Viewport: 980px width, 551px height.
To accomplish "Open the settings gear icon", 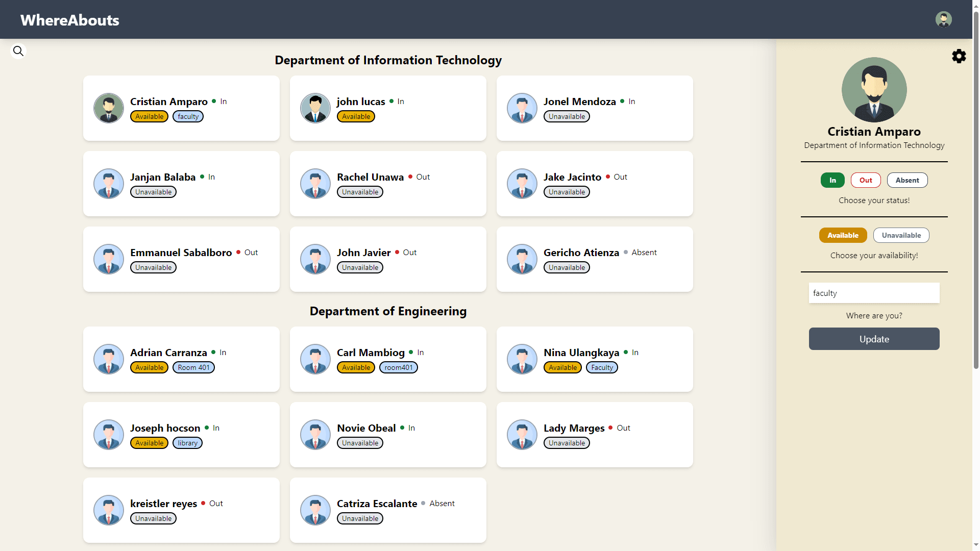I will (x=959, y=56).
